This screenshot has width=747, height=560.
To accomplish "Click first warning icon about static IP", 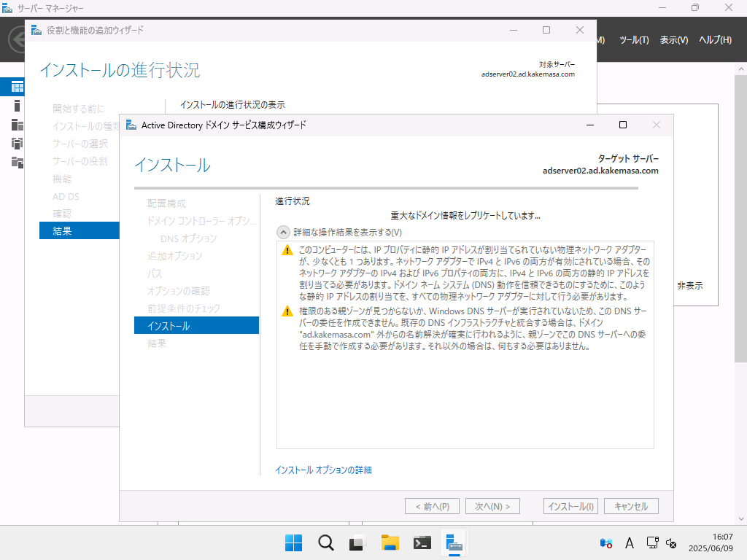I will 287,250.
